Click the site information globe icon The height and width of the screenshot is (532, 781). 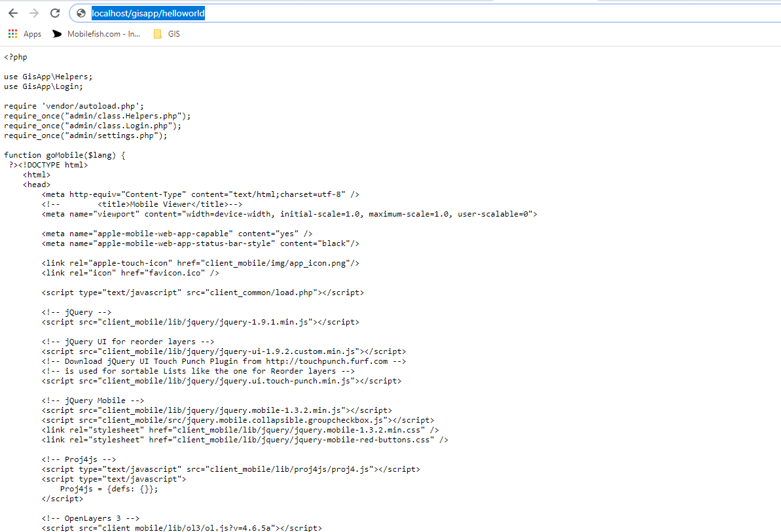80,12
